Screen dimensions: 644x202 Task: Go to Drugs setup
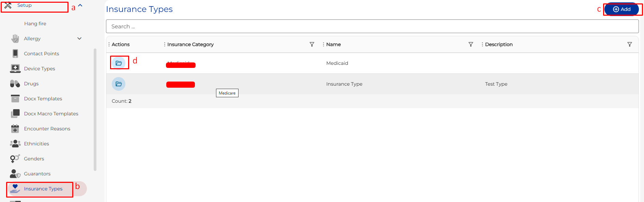(x=31, y=84)
